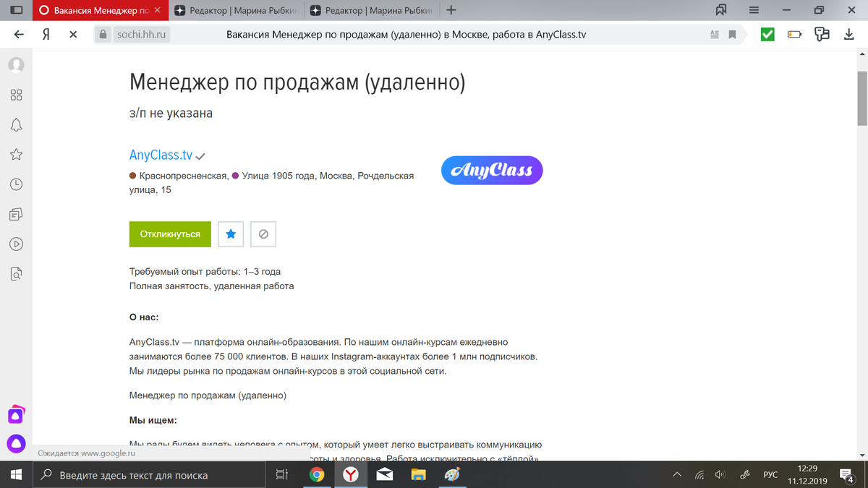The width and height of the screenshot is (868, 488).
Task: Enter reader mode from the address bar
Action: [715, 34]
